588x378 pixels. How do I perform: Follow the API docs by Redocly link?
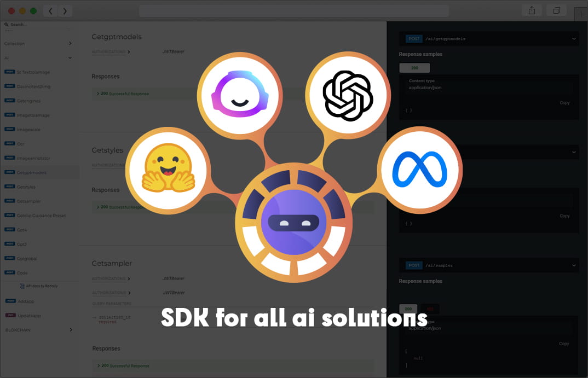point(42,286)
